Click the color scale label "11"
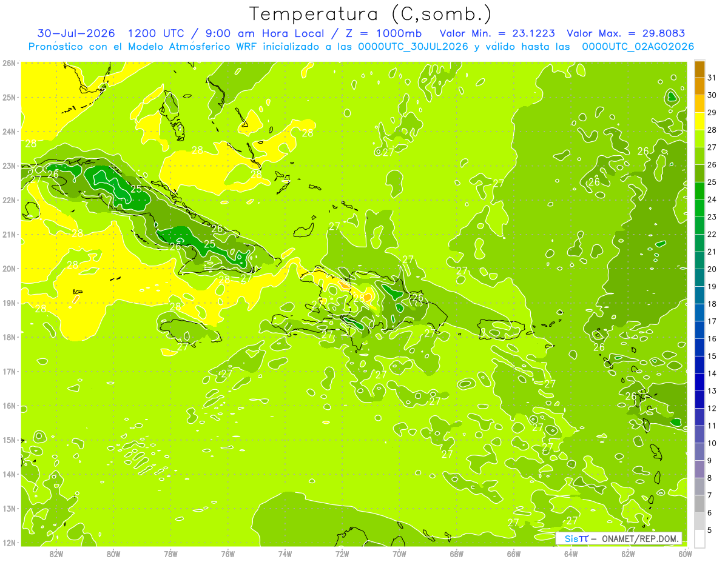Screen dimensions: 728x562 coord(712,426)
